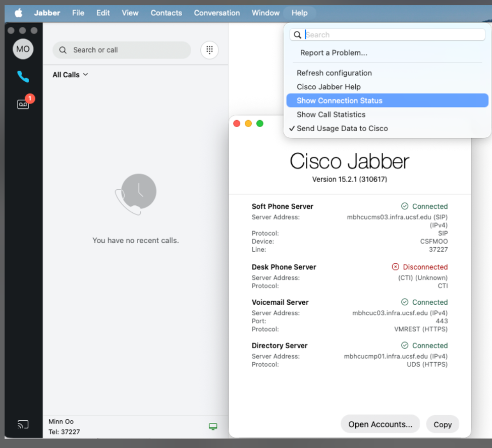Click Soft Phone Server connected checkmark icon
This screenshot has height=448, width=492.
pyautogui.click(x=405, y=206)
